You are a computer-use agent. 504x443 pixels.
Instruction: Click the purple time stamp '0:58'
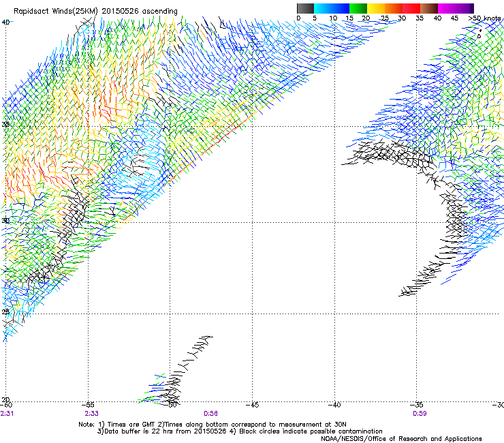[210, 414]
